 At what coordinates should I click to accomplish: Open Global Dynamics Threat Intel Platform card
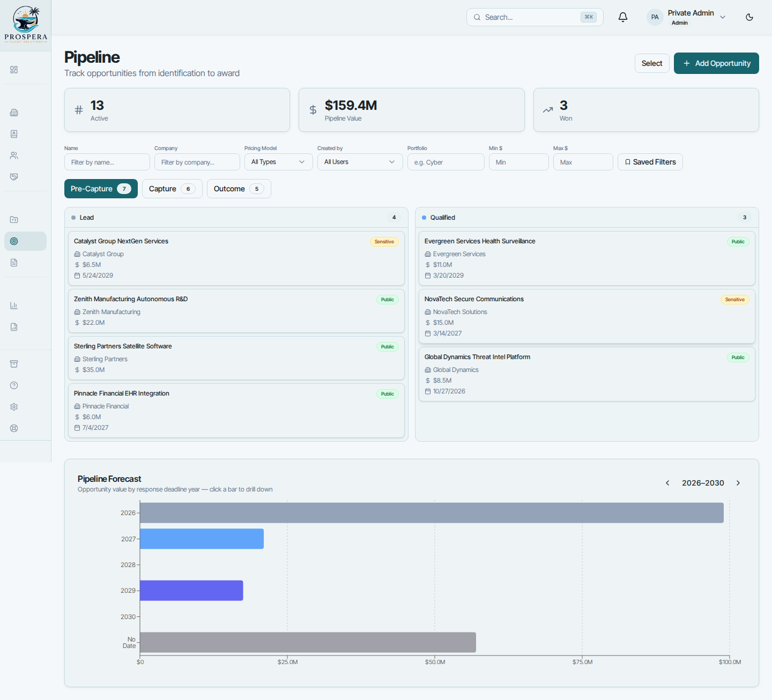click(x=587, y=374)
